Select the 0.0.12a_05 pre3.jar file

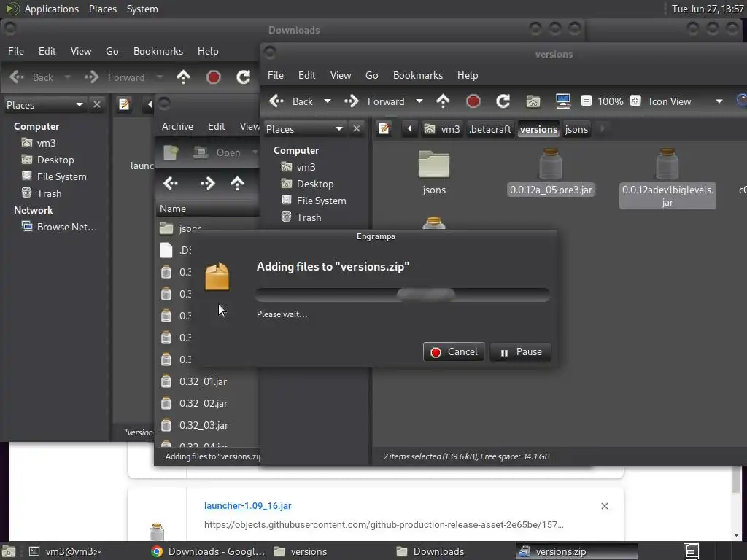(x=551, y=172)
